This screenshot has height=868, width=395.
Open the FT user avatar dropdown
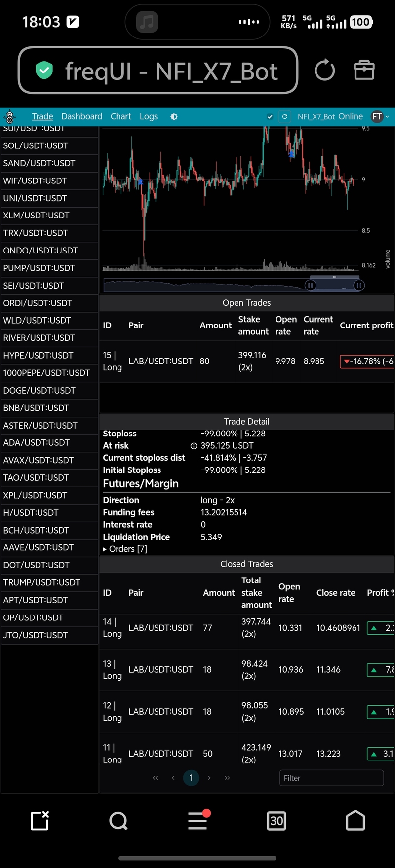click(380, 117)
